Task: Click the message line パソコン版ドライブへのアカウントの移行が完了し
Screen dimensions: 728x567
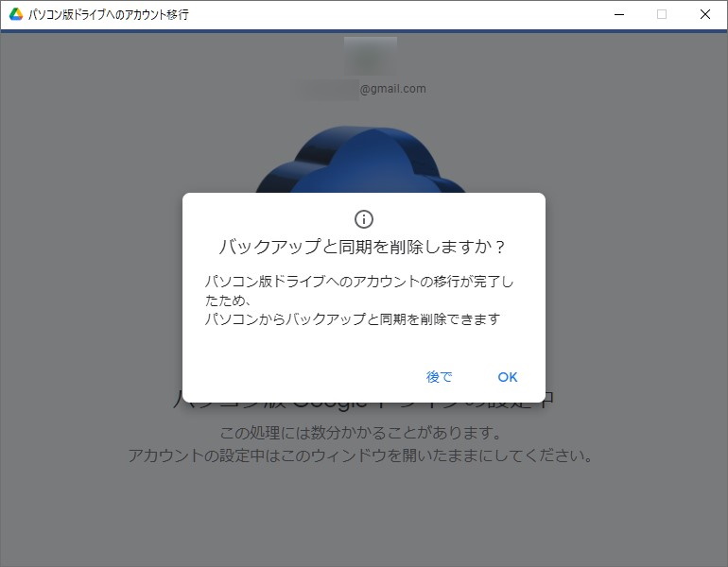Action: [359, 282]
